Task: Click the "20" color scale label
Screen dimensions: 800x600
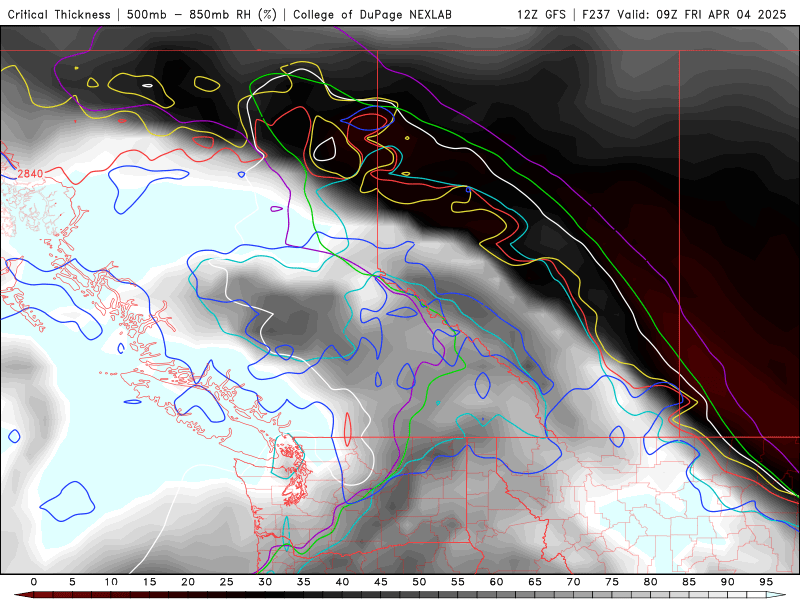Action: pos(188,582)
